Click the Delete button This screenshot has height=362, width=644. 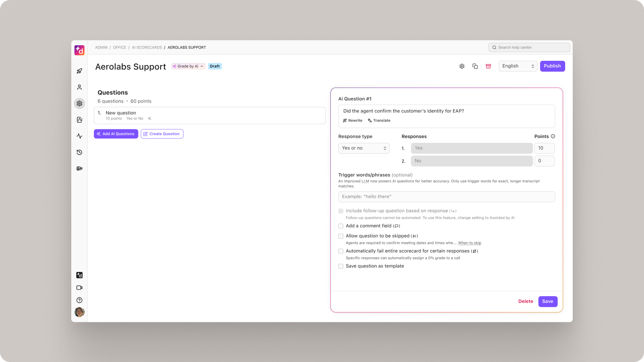coord(526,302)
